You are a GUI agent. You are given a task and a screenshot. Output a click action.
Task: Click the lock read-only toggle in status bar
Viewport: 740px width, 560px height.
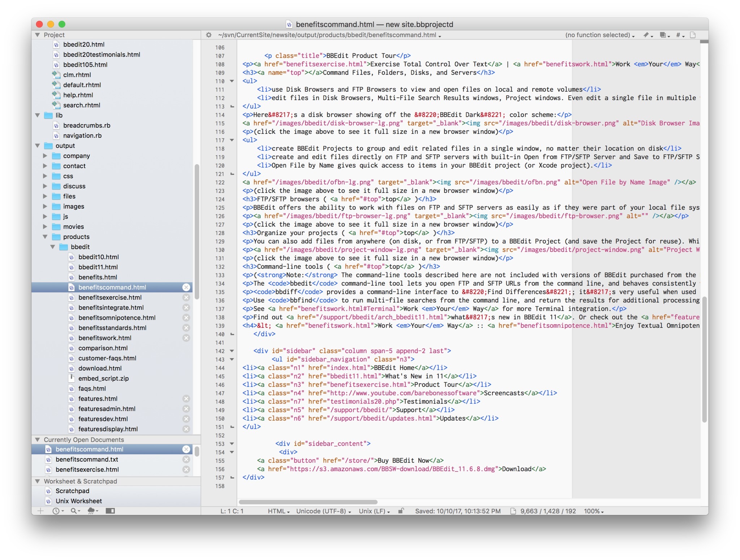[401, 511]
